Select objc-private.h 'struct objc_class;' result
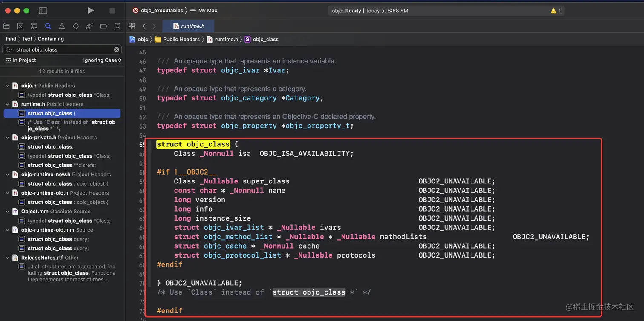The image size is (644, 321). 62,146
